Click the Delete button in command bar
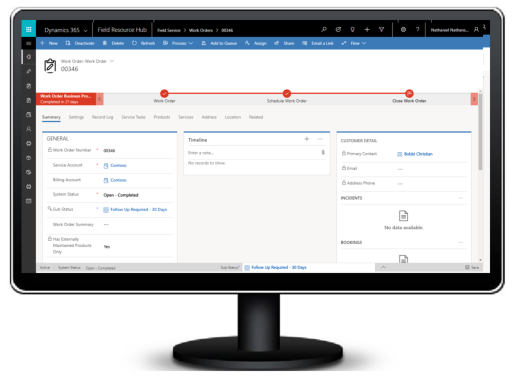The image size is (512, 382). point(113,43)
